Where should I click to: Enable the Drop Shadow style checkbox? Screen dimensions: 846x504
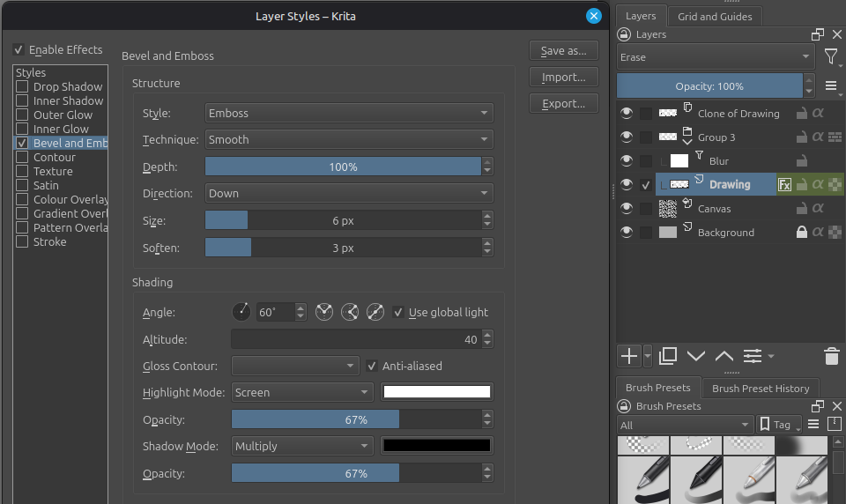click(x=22, y=87)
